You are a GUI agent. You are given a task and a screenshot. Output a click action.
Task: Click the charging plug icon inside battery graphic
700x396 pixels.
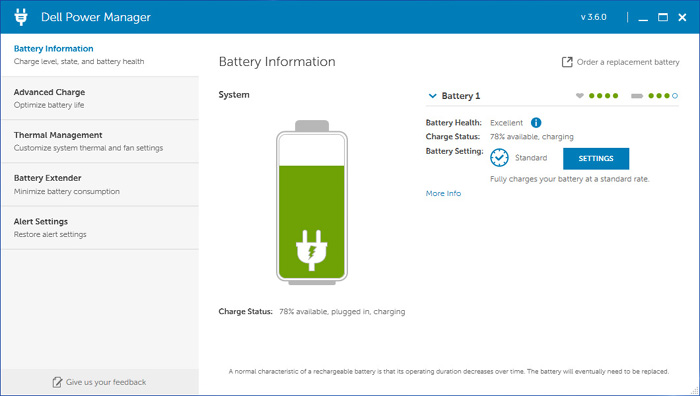click(312, 250)
